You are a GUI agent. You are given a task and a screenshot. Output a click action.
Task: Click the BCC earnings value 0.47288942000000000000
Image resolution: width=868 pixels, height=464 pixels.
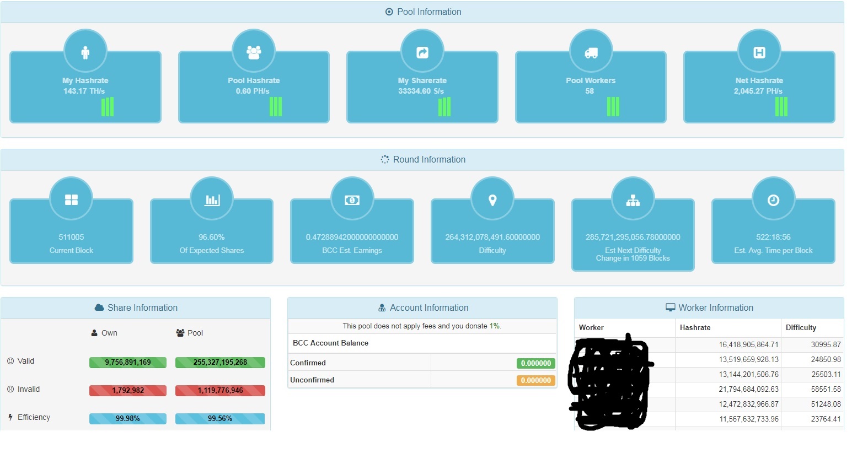(x=352, y=237)
